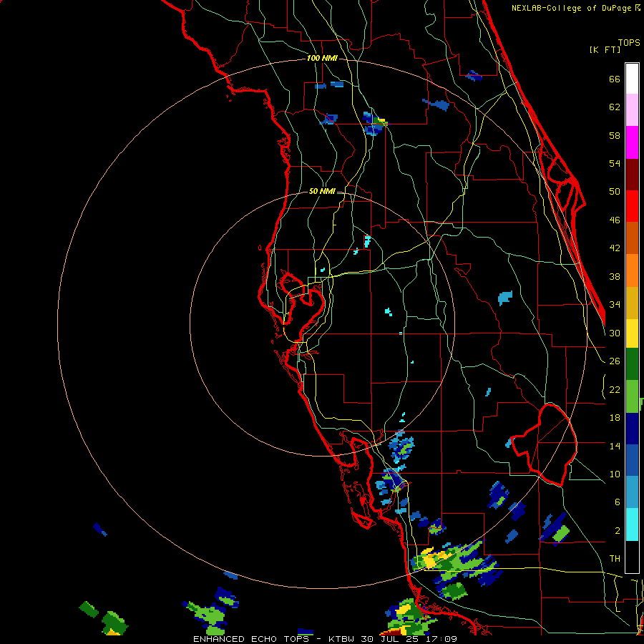Screen dimensions: 644x644
Task: Click the "30 JUL 25" date text
Action: click(x=389, y=639)
